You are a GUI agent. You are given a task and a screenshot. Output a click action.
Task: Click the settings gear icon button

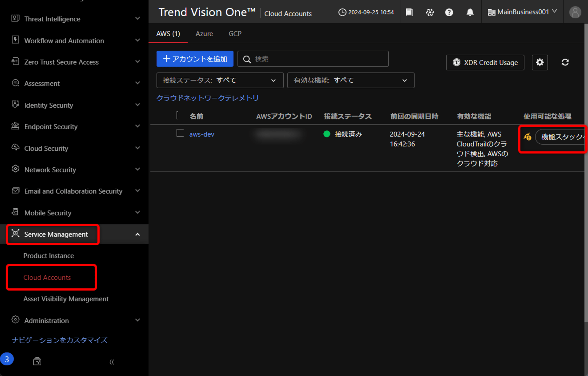[540, 62]
